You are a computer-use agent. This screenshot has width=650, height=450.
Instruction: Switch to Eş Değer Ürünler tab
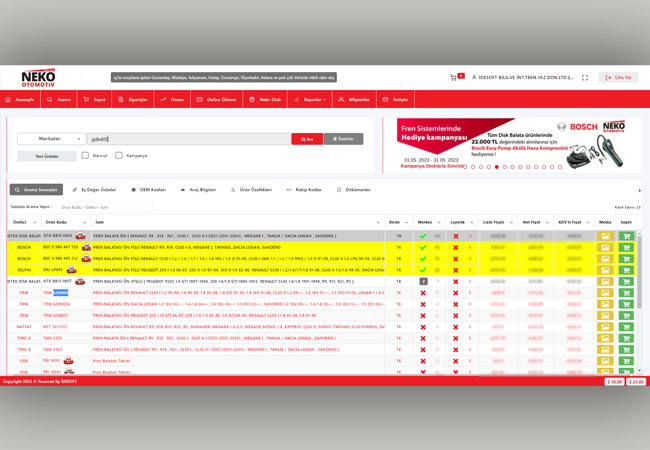click(94, 190)
